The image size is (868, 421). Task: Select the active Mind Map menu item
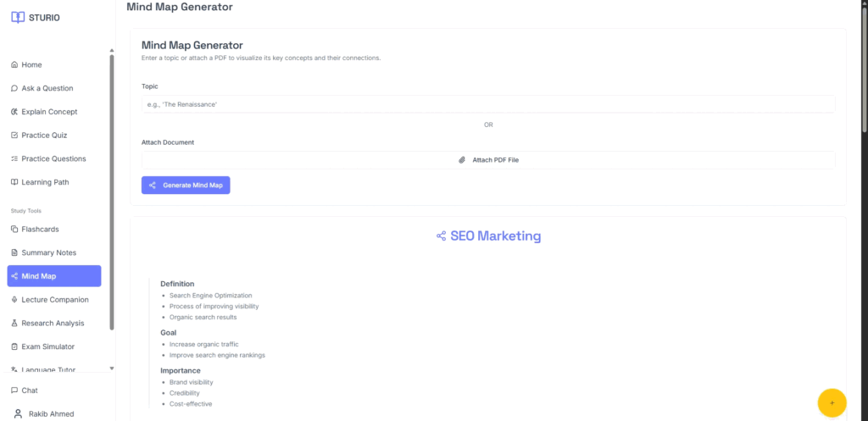pyautogui.click(x=54, y=276)
